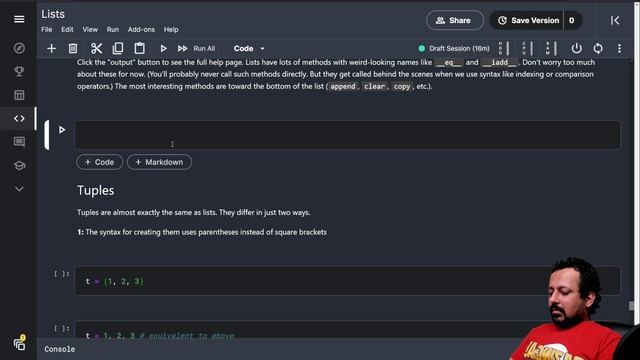Open the File menu
640x360 pixels.
pos(47,29)
